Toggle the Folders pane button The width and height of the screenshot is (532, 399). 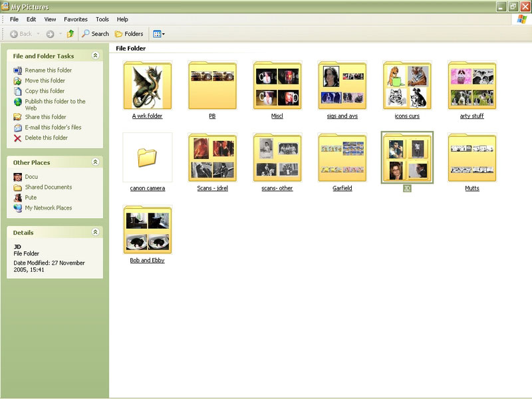(129, 34)
